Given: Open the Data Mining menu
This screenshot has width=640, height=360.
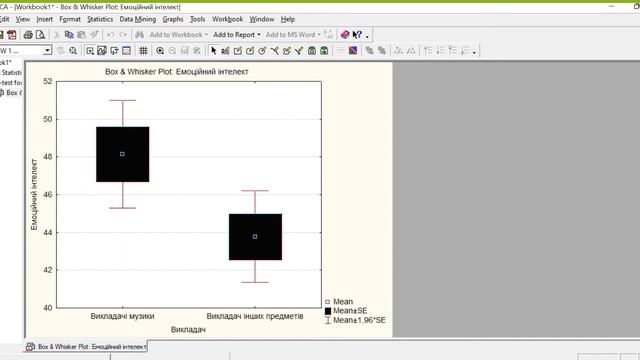Looking at the screenshot, I should click(138, 19).
